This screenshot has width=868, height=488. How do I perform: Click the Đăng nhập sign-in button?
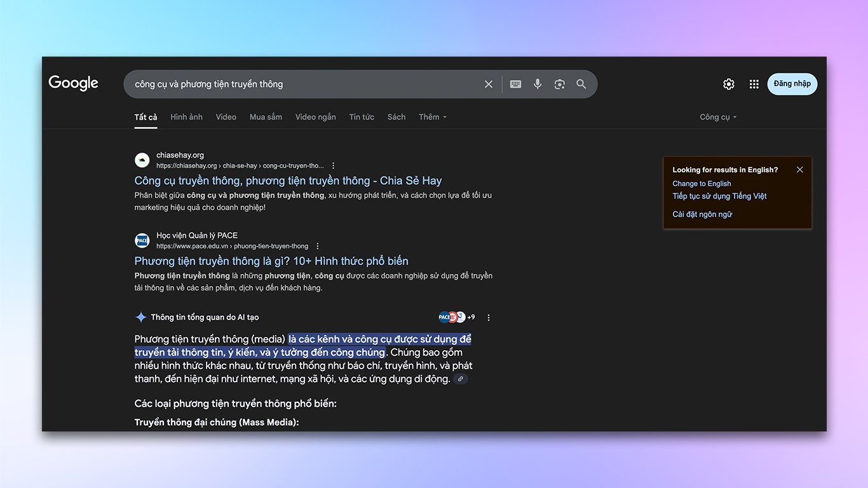(x=792, y=84)
